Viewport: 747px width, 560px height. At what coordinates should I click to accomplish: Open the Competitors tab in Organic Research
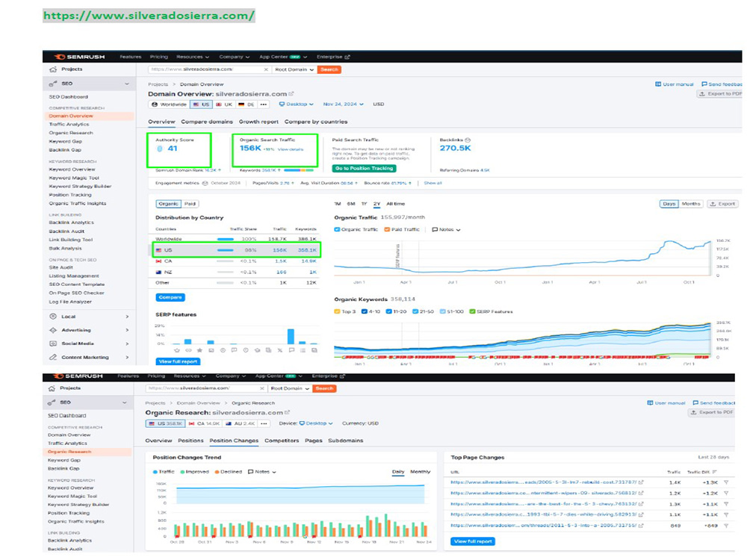coord(282,441)
